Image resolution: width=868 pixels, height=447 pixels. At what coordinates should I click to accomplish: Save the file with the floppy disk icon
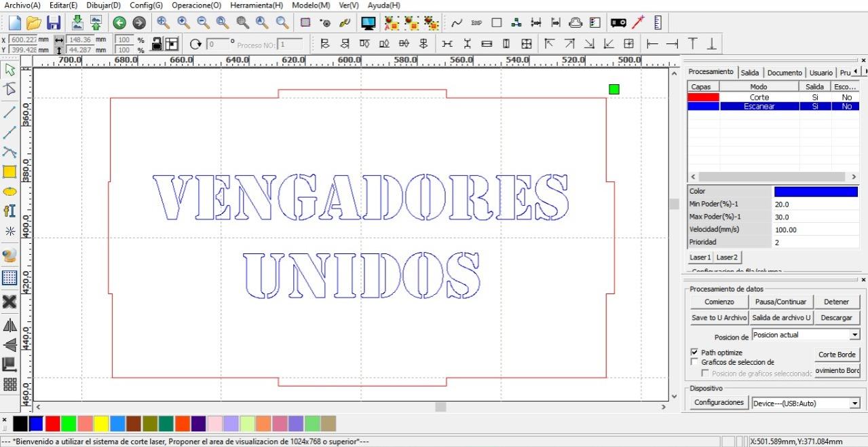coord(54,23)
